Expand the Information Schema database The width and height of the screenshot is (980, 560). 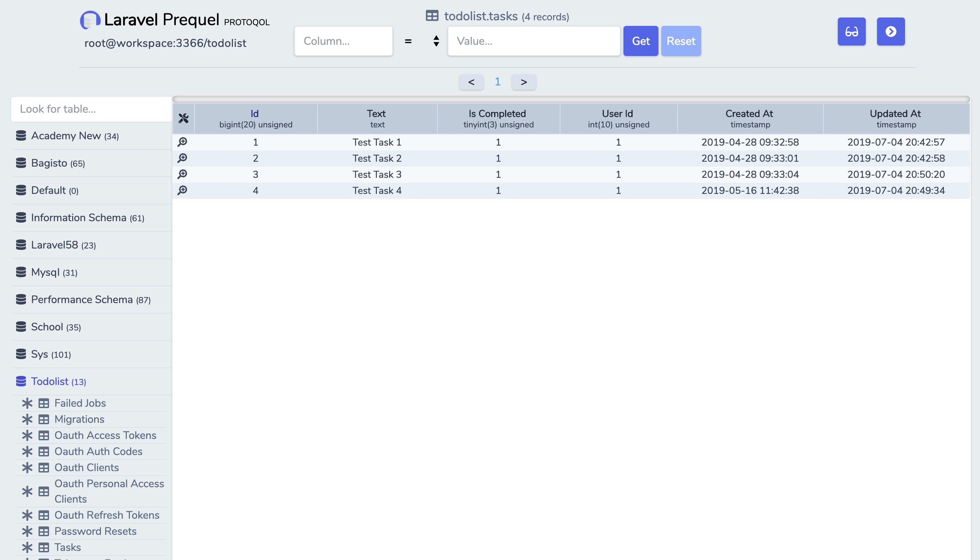click(91, 218)
